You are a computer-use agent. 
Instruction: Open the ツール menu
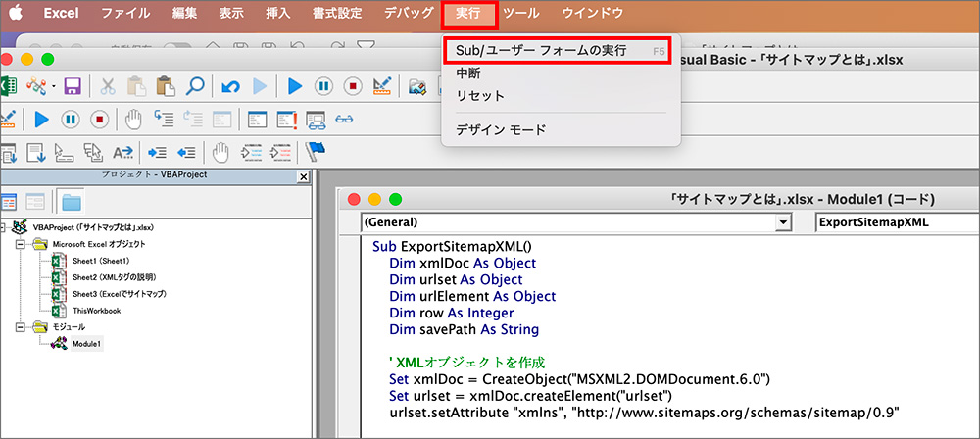(x=523, y=13)
